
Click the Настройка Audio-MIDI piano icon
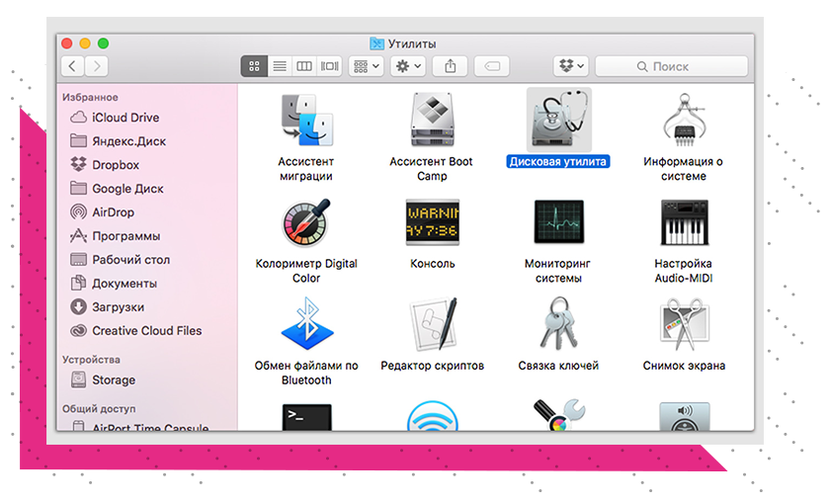pyautogui.click(x=683, y=222)
